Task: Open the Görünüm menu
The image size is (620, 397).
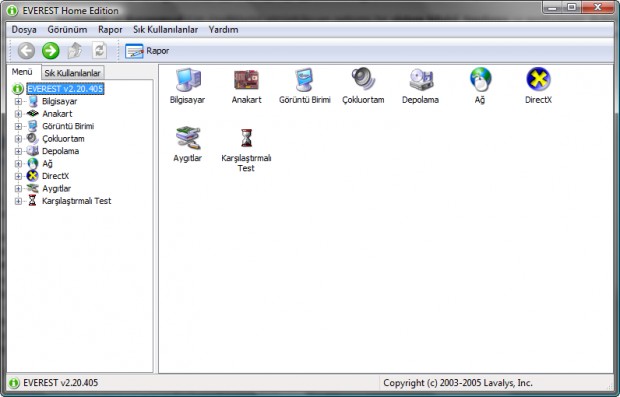Action: tap(67, 30)
